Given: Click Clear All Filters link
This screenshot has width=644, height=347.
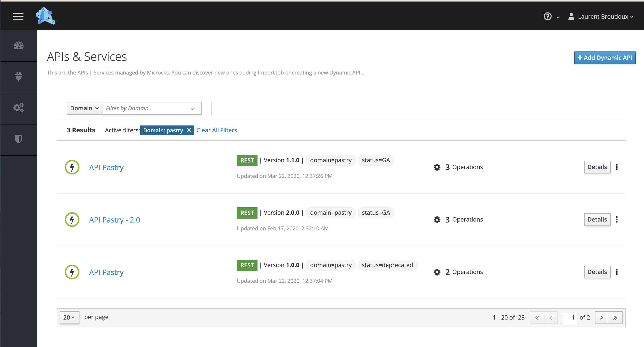Looking at the screenshot, I should point(217,130).
